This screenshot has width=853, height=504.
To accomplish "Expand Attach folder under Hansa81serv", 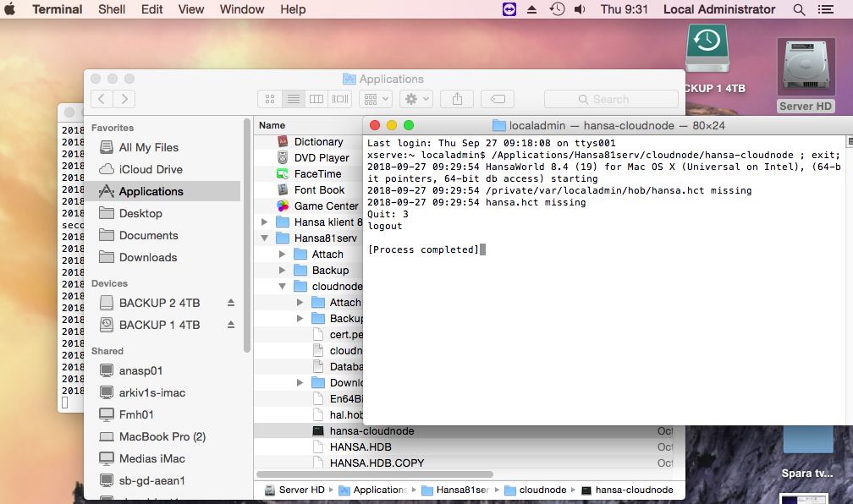I will [x=282, y=254].
